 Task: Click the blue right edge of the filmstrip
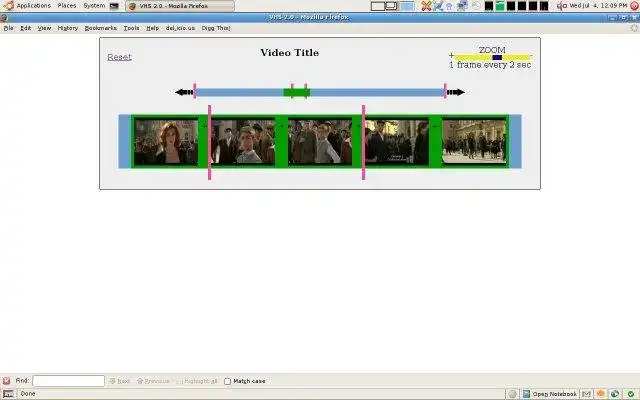515,141
